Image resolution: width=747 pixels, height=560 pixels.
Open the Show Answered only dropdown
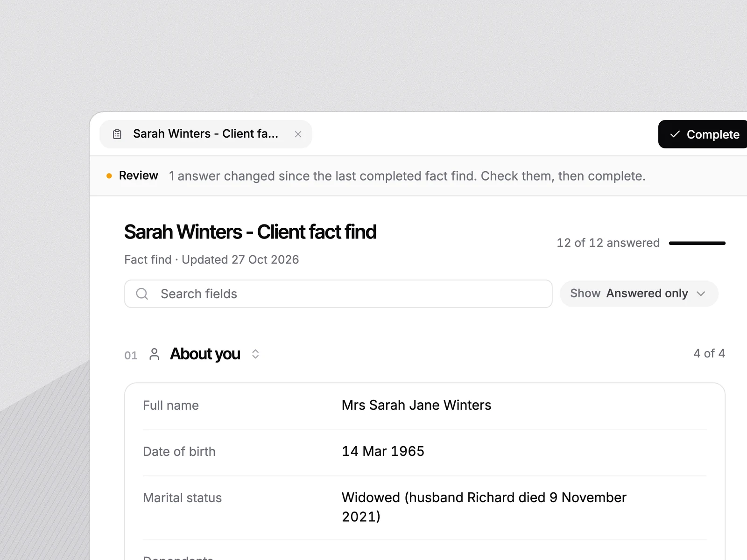pyautogui.click(x=639, y=294)
